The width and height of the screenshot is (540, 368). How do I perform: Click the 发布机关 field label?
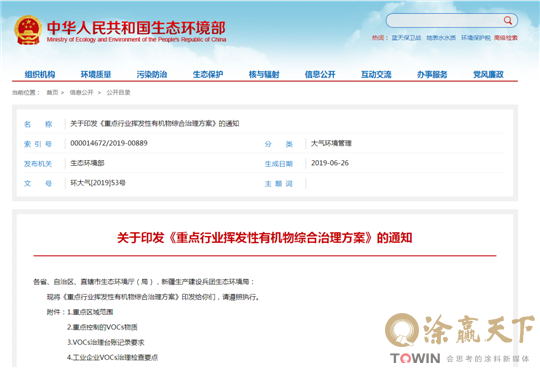tap(38, 164)
